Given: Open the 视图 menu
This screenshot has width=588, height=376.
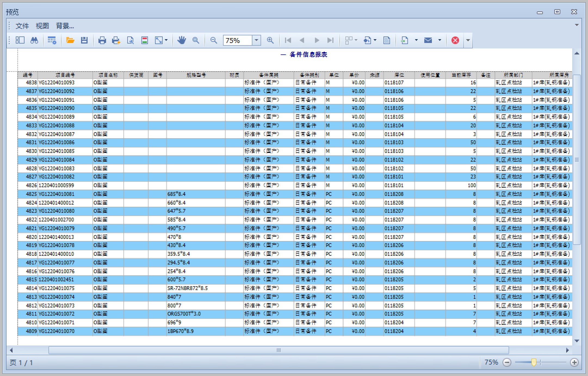Looking at the screenshot, I should 42,26.
